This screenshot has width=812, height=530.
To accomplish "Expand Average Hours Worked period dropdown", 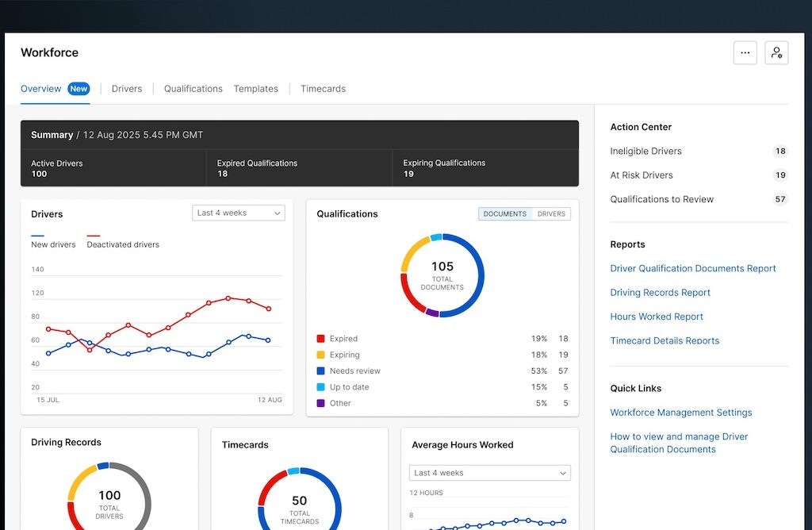I will pos(490,473).
